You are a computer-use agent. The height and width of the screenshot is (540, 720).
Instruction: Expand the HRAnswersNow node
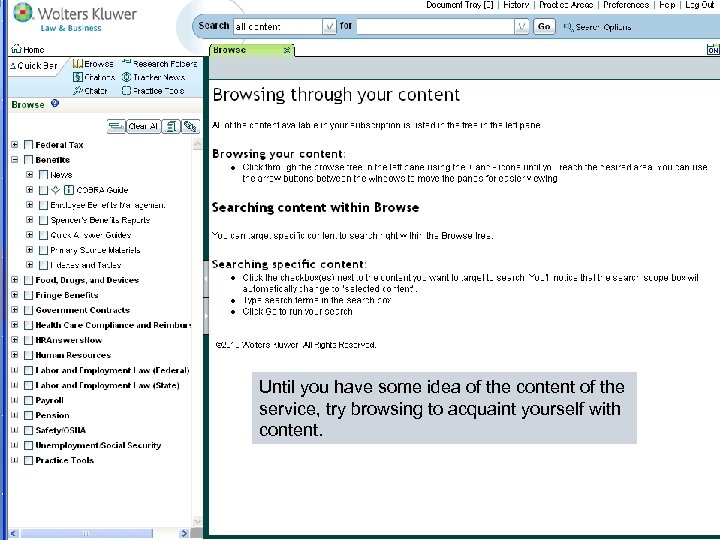[x=15, y=340]
